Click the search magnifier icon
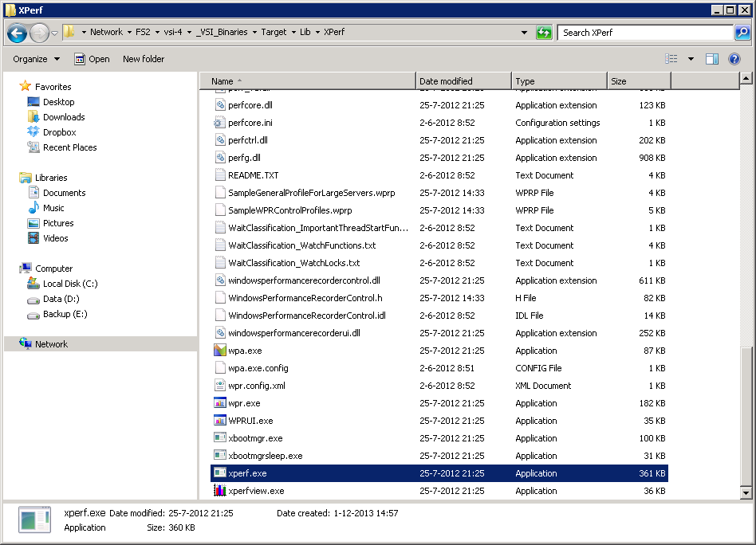This screenshot has width=756, height=545. [742, 33]
